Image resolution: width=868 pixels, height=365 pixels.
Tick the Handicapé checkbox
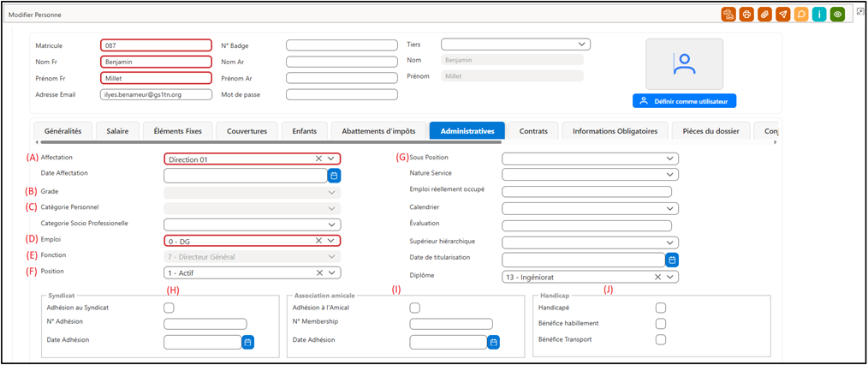(x=660, y=308)
